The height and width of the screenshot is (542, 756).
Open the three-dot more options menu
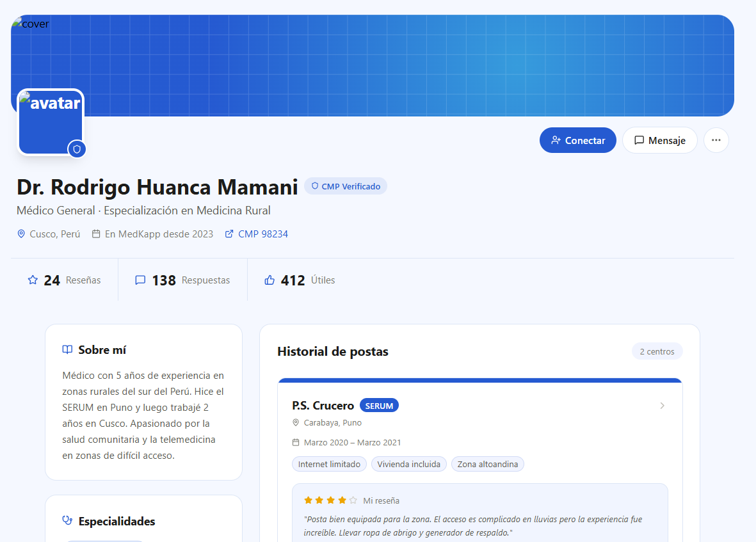[x=716, y=140]
